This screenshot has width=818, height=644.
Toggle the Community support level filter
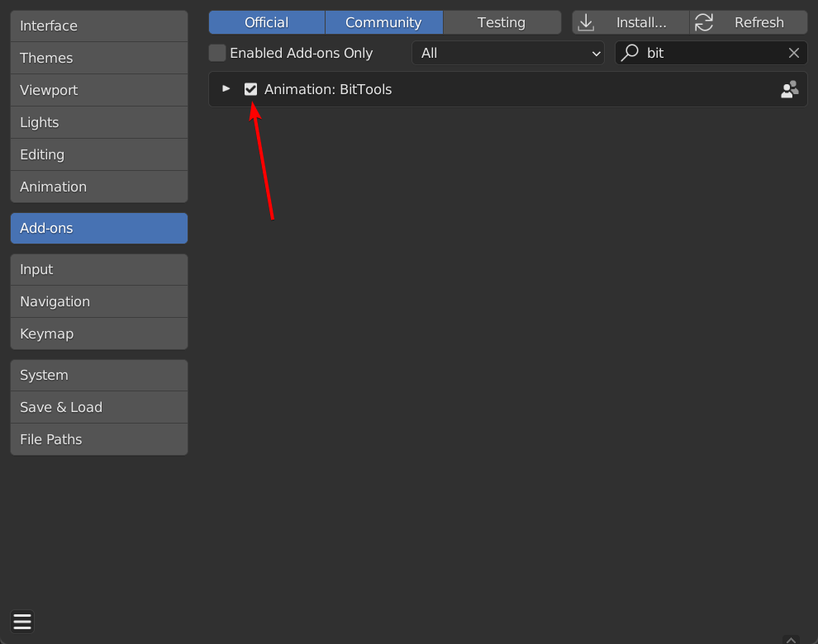click(x=383, y=22)
